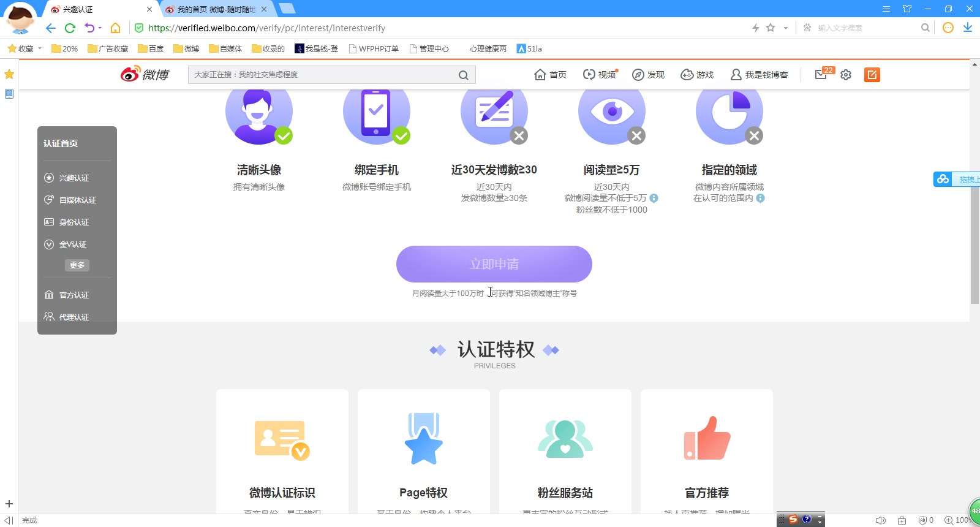Click the Weibo logo in the header

click(145, 74)
